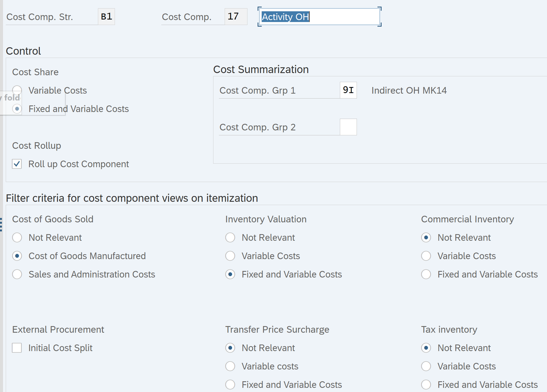Pick Variable costs under Transfer Price Surcharge
This screenshot has height=392, width=547.
[230, 366]
